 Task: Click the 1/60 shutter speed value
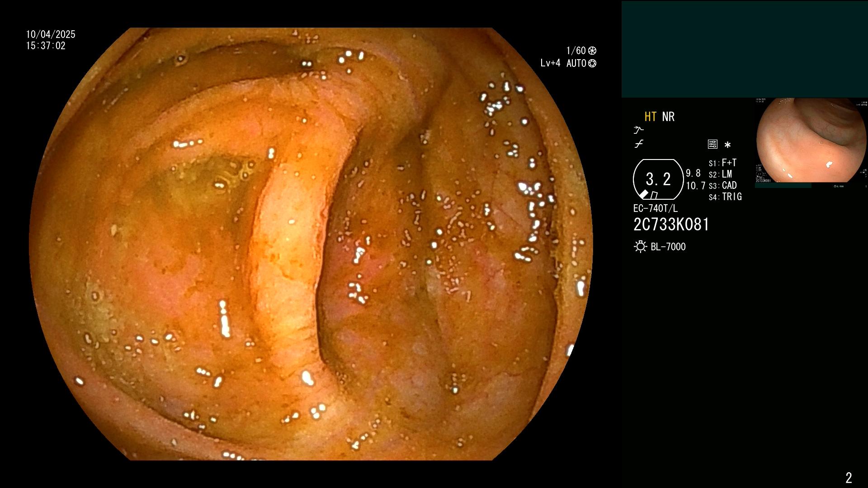click(576, 51)
